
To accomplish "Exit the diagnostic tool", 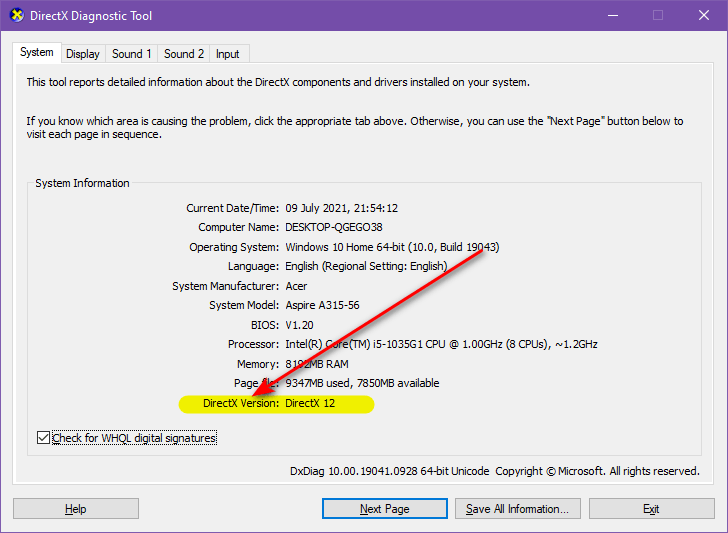I will (x=651, y=509).
